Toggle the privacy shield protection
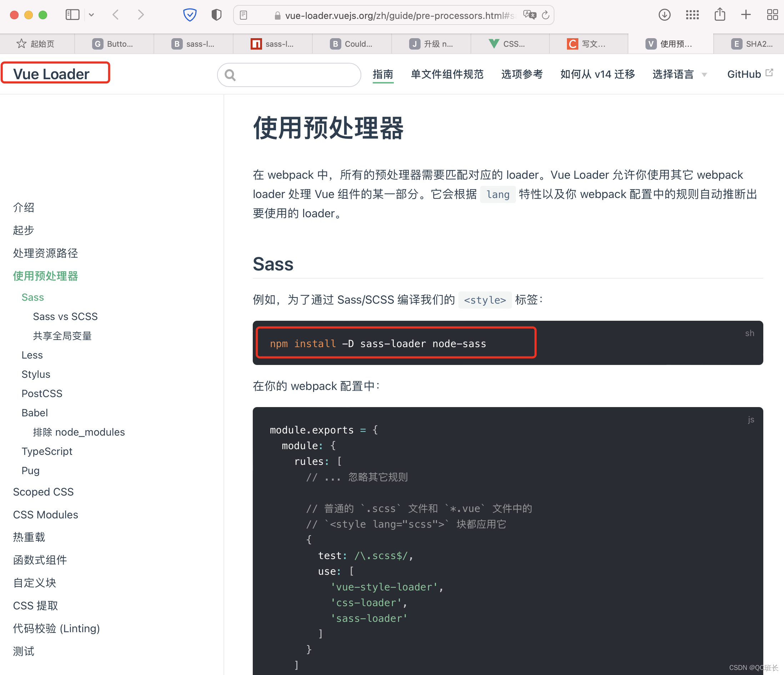 tap(190, 15)
